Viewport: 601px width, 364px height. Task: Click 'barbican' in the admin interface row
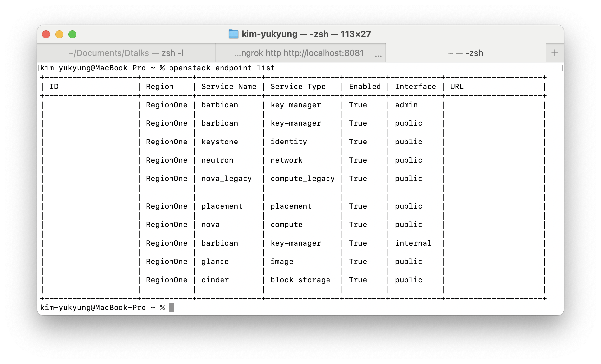coord(220,105)
